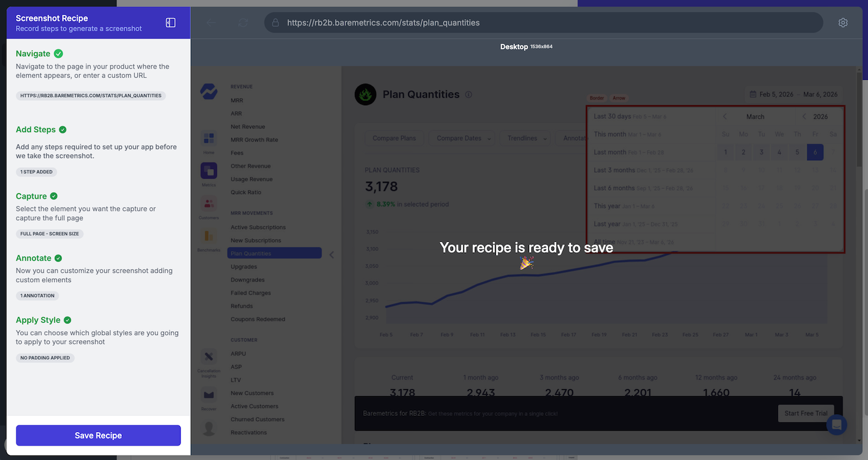868x460 pixels.
Task: Open the chat support bubble
Action: coord(836,424)
